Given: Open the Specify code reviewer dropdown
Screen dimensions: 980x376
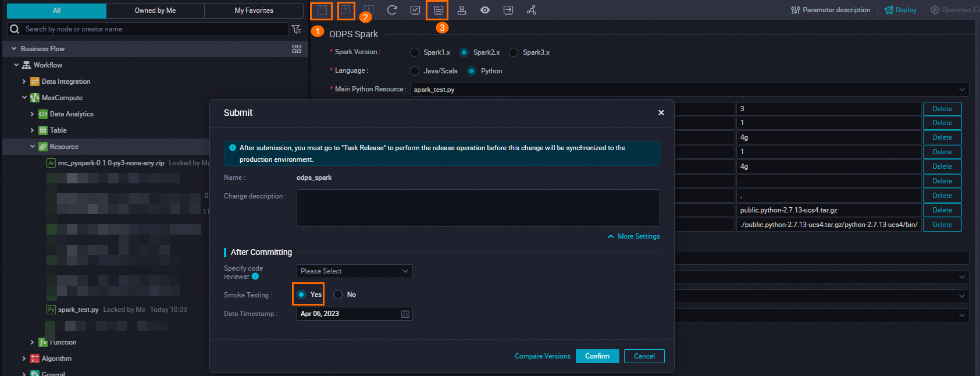Looking at the screenshot, I should click(x=354, y=271).
